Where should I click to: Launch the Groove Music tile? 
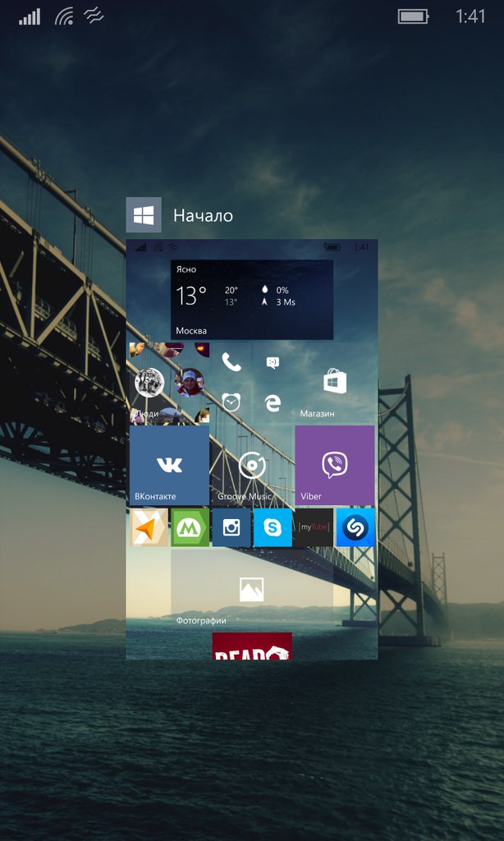coord(251,465)
